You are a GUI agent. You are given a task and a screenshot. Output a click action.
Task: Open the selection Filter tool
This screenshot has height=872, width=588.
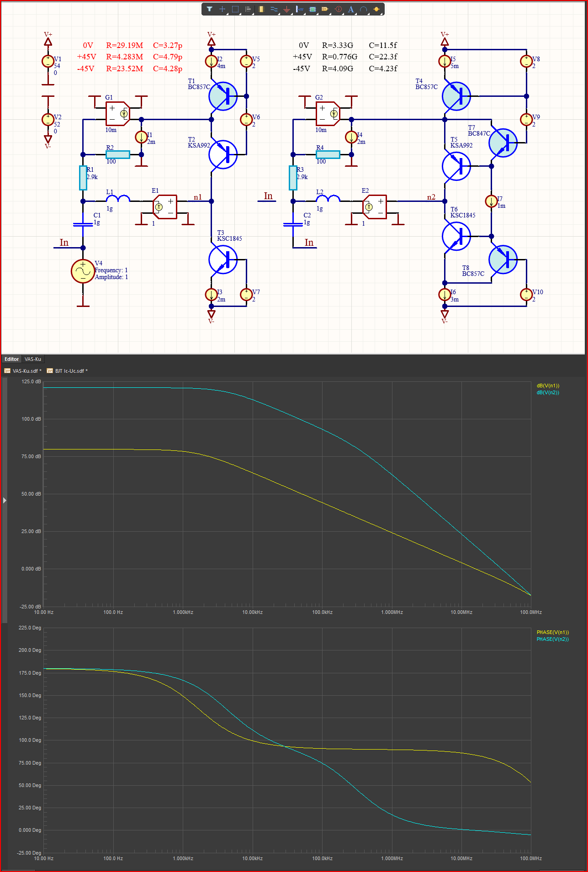tap(209, 9)
